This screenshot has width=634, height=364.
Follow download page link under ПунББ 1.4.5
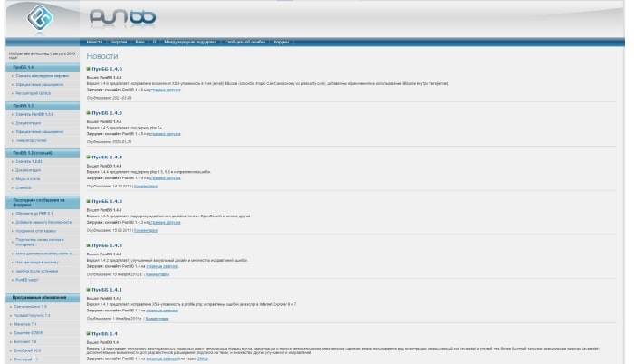[x=165, y=134]
